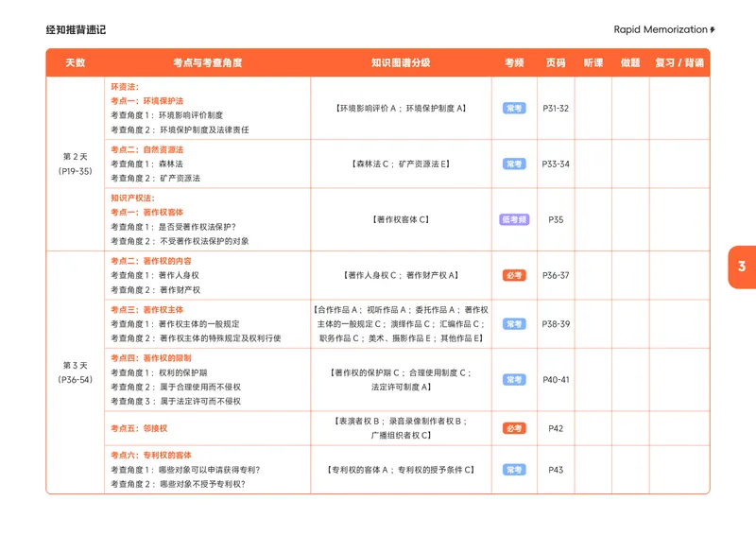Click 【专利权的客体A;专利权的授予条件C】 cell
Screen dimensions: 756x535
point(401,470)
